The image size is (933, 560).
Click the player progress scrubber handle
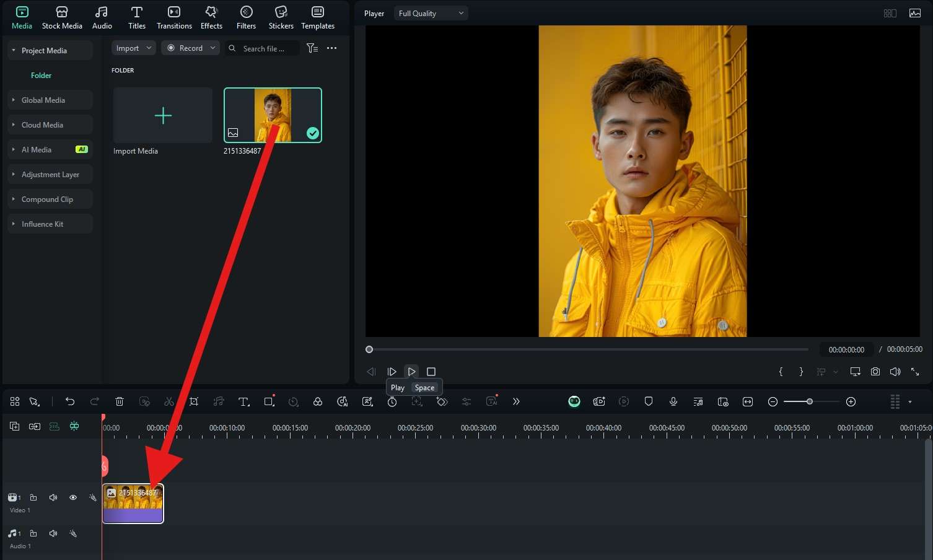pos(369,349)
